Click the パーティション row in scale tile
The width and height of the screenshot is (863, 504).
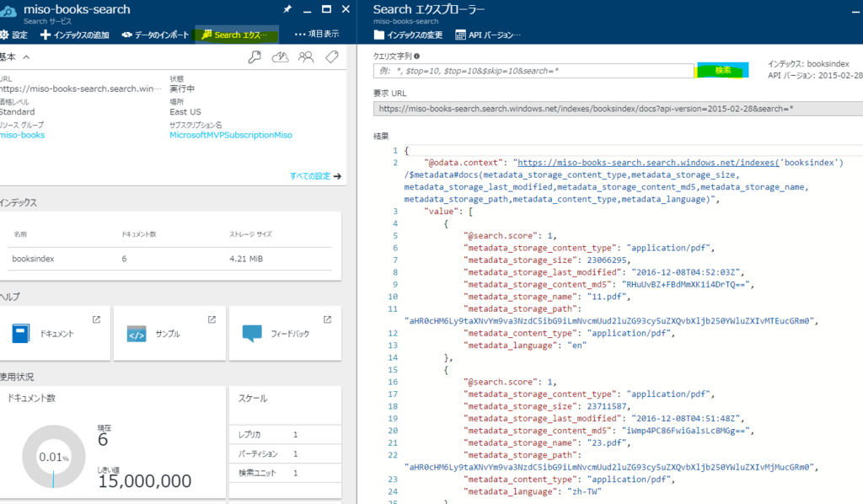285,454
